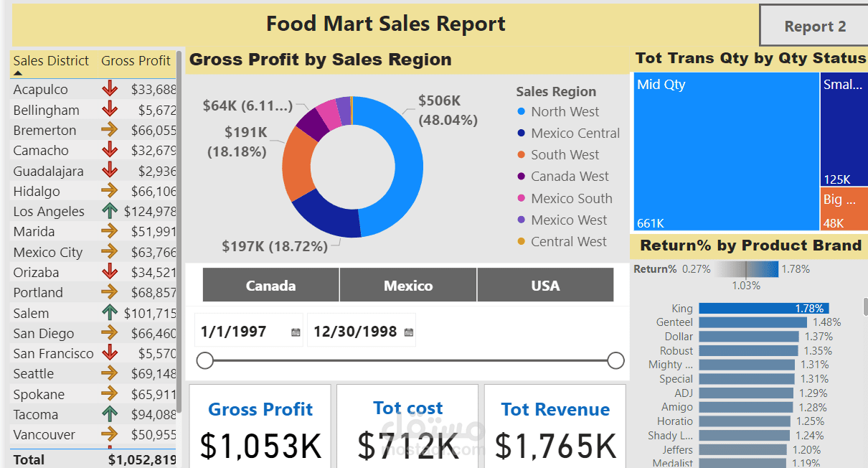Click the red down arrow beside Bellingham
The height and width of the screenshot is (468, 868).
[109, 110]
